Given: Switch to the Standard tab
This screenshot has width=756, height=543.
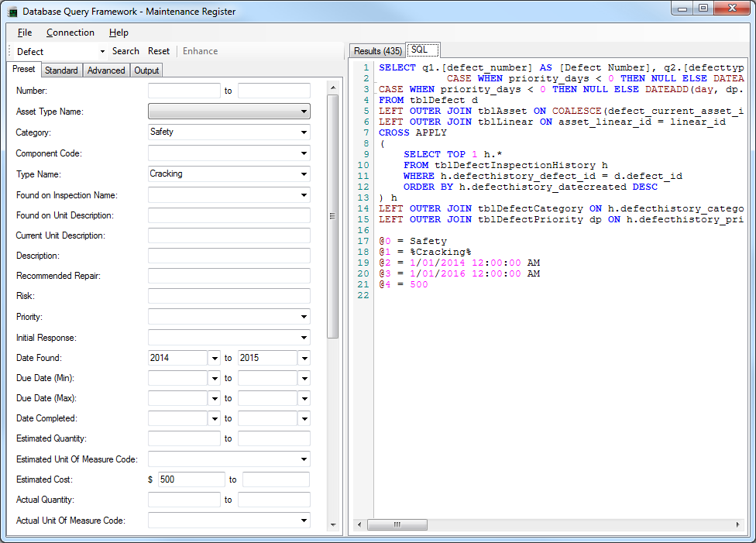Looking at the screenshot, I should click(x=61, y=70).
